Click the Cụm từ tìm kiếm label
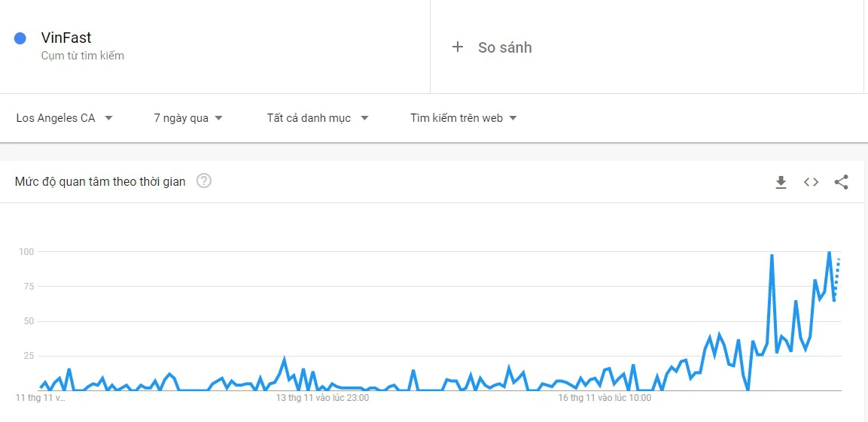868x422 pixels. 83,56
